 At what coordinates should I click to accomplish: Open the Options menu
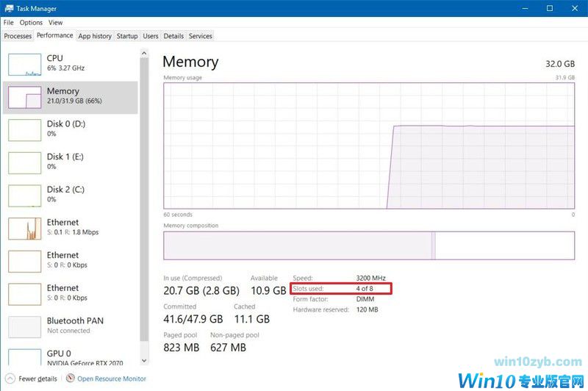pyautogui.click(x=31, y=23)
